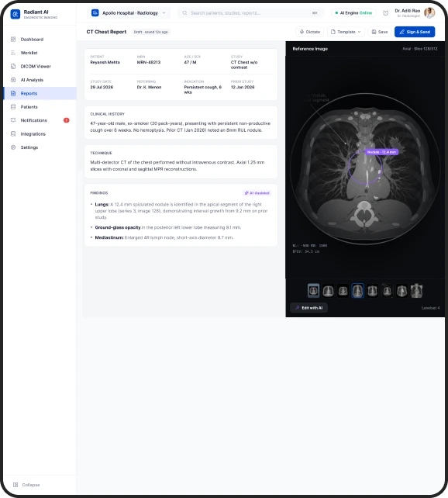Viewport: 448px width, 498px height.
Task: Click the CT Chest w/o contrast study value
Action: (244, 65)
